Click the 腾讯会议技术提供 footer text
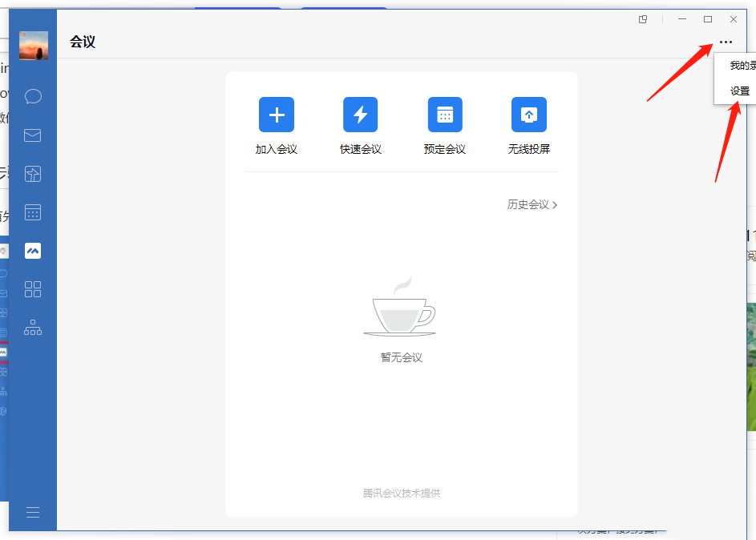 point(400,494)
